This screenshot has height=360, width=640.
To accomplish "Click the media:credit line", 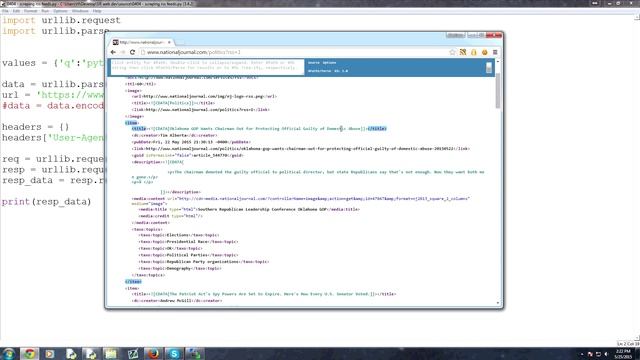I will [171, 216].
